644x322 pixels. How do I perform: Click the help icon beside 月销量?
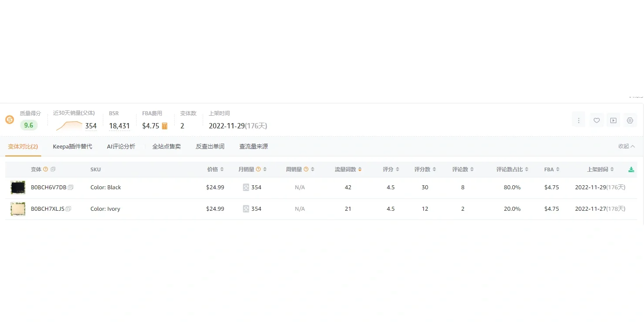click(x=258, y=170)
